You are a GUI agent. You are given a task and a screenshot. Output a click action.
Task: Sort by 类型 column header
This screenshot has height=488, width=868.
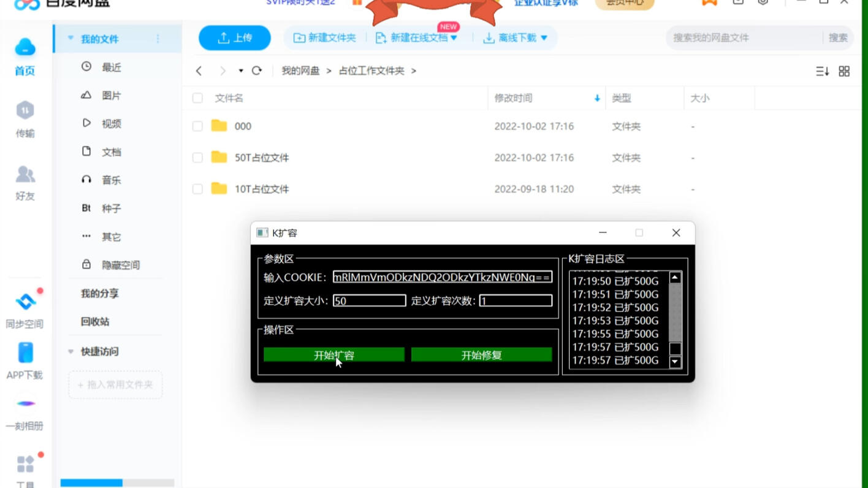pos(621,98)
